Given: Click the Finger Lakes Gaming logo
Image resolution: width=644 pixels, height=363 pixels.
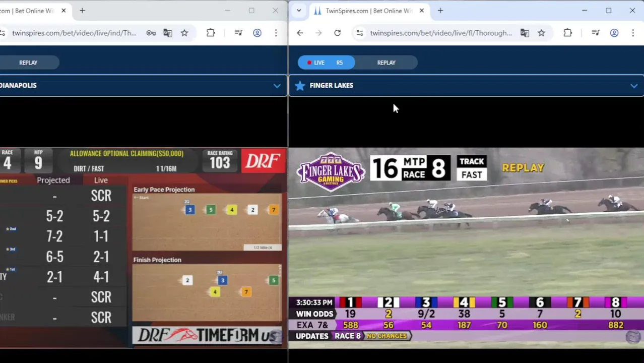Looking at the screenshot, I should click(x=331, y=171).
